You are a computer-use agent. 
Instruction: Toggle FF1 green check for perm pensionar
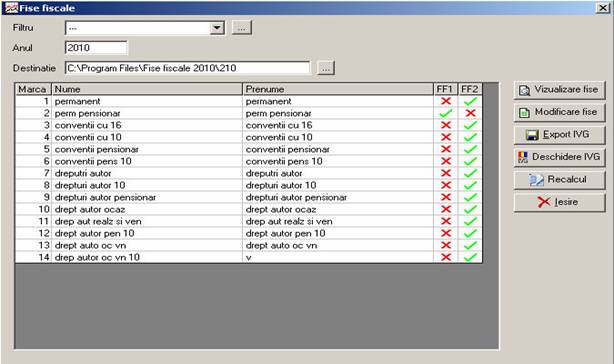446,114
